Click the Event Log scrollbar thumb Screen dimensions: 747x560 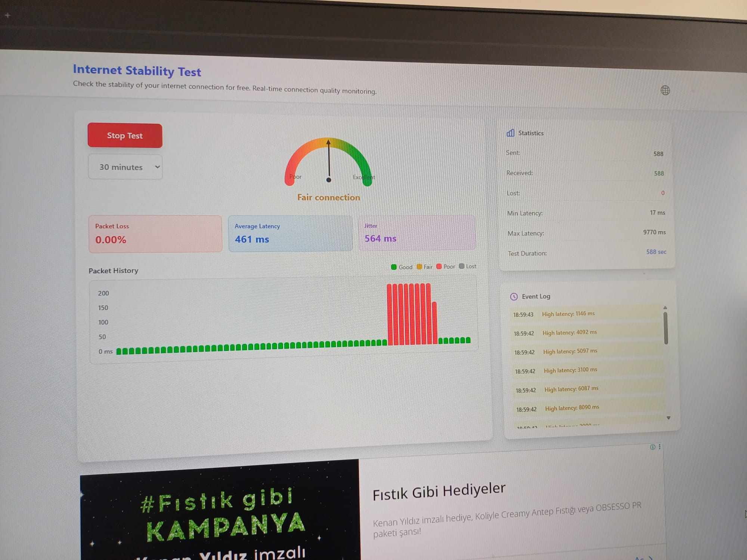pyautogui.click(x=666, y=328)
